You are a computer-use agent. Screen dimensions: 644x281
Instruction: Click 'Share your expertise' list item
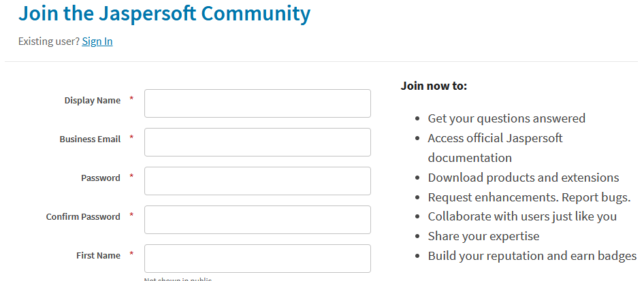coord(483,236)
